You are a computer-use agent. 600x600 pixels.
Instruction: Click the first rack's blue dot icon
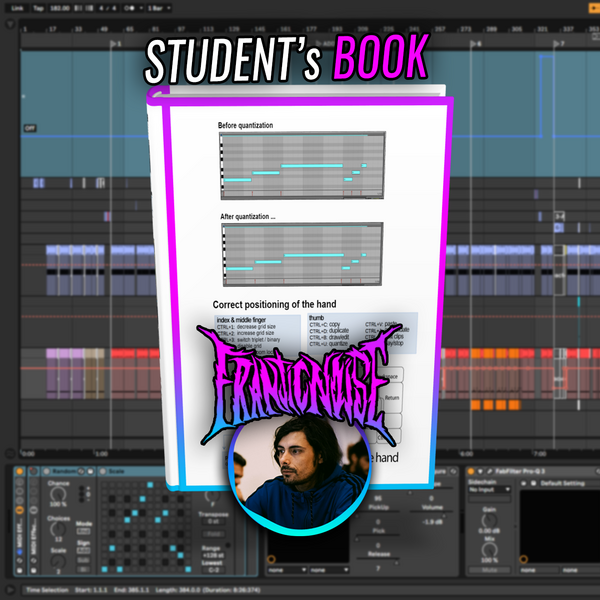click(x=20, y=552)
